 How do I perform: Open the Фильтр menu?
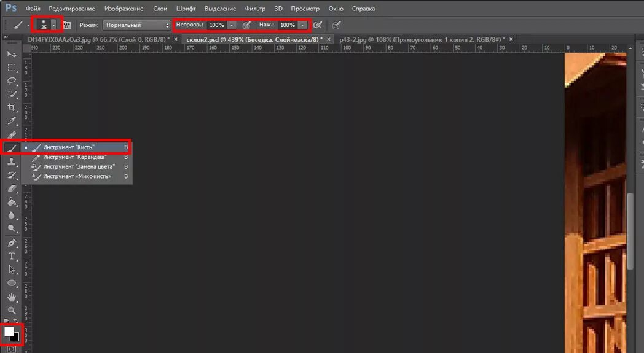(255, 9)
